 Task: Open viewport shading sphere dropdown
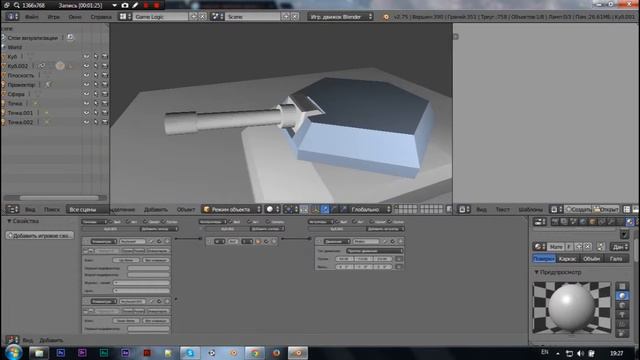pos(273,209)
